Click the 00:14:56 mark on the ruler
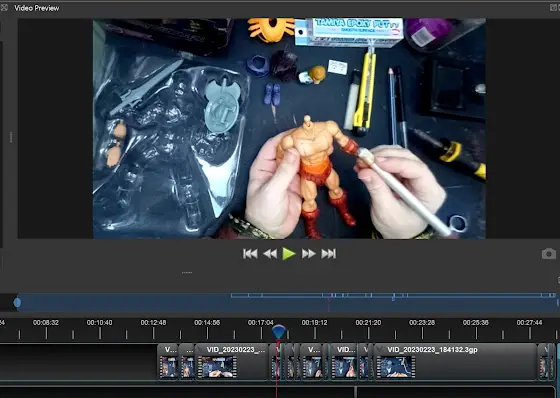 (207, 323)
